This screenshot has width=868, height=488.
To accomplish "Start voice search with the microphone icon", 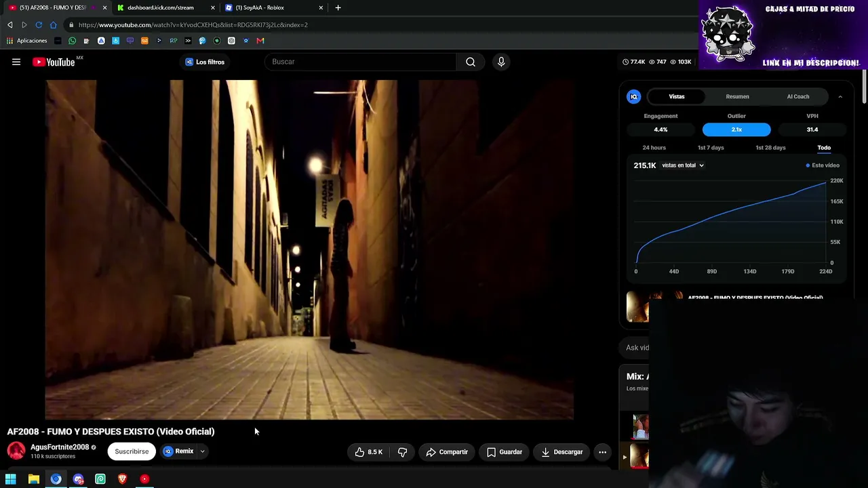I will click(501, 62).
